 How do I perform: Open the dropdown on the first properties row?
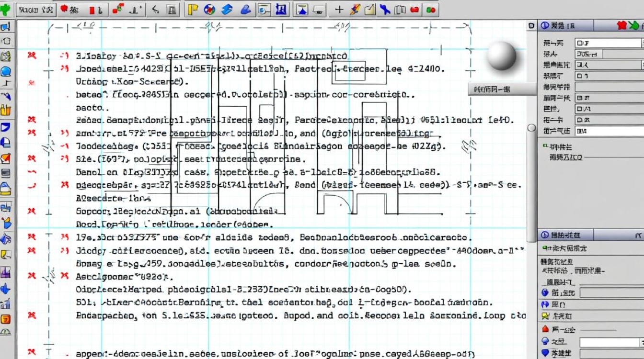(x=641, y=43)
